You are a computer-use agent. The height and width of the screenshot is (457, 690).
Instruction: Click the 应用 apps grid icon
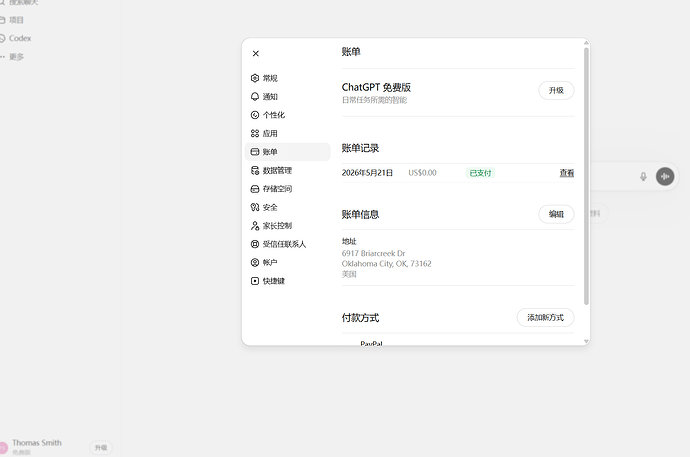(x=255, y=134)
